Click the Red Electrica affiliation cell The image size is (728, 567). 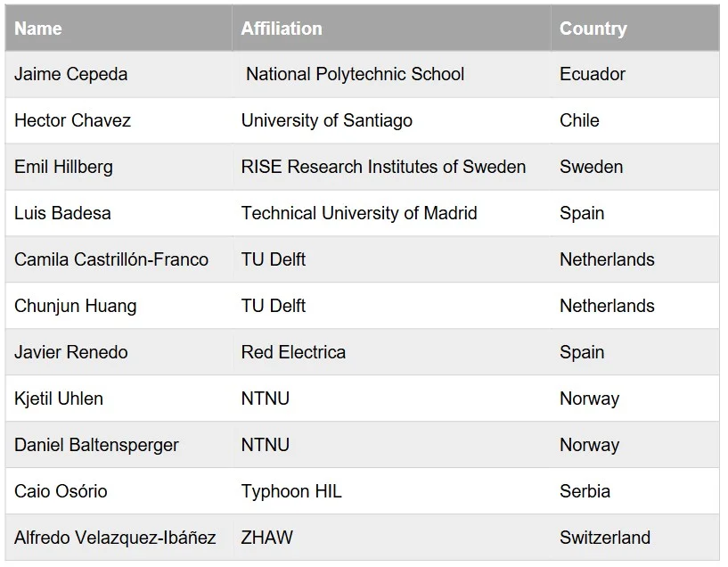click(391, 352)
